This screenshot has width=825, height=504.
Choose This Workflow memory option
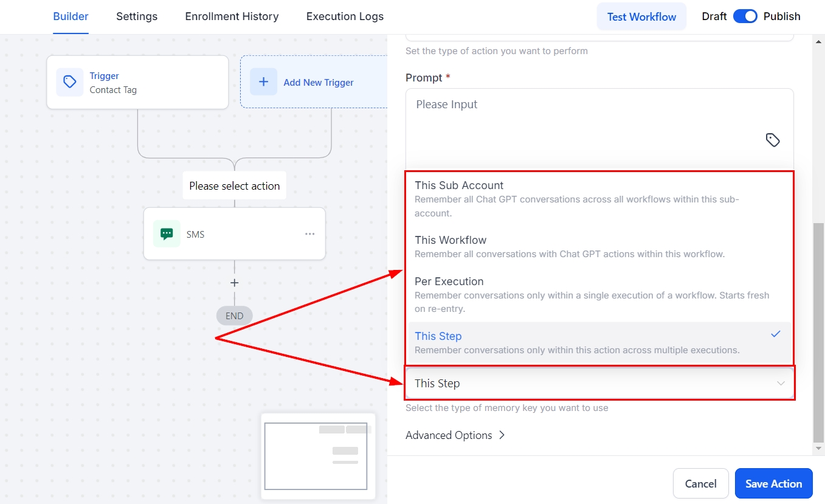point(450,240)
